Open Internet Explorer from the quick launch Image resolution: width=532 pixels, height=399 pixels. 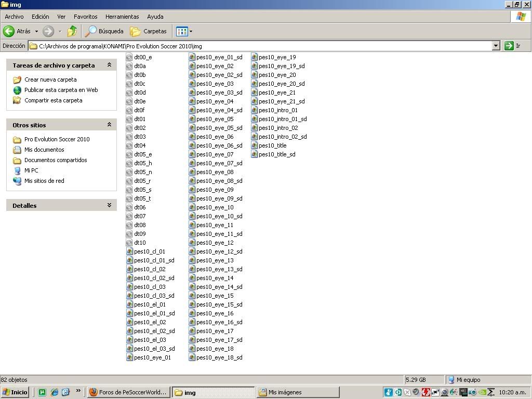tap(54, 392)
